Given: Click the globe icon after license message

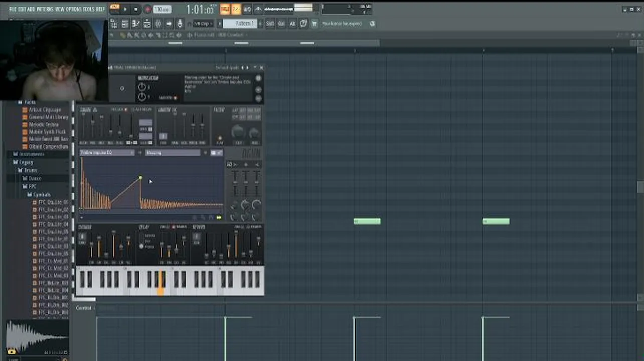Looking at the screenshot, I should coord(372,24).
